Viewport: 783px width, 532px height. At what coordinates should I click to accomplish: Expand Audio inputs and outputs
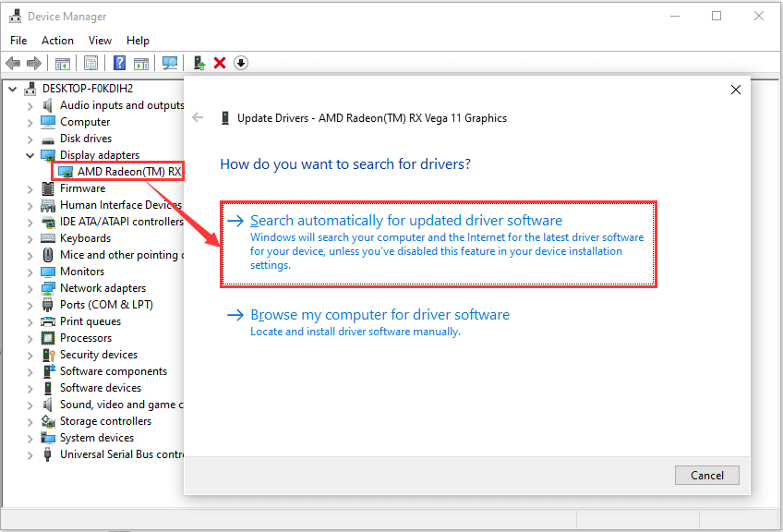coord(30,106)
